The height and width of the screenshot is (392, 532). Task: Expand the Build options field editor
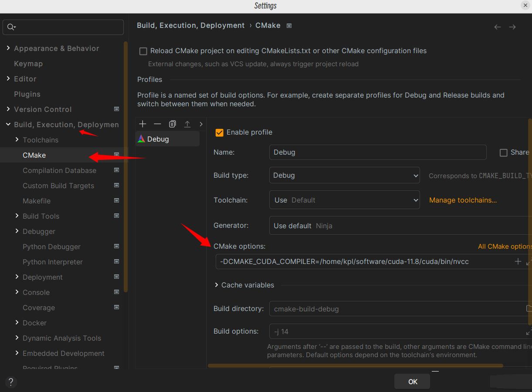click(x=529, y=331)
